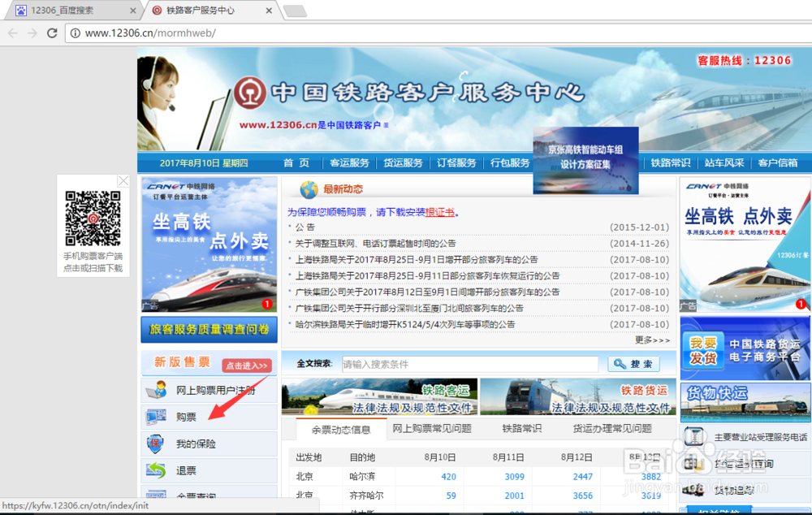The height and width of the screenshot is (515, 812).
Task: Click the address bar URL field
Action: click(x=438, y=33)
